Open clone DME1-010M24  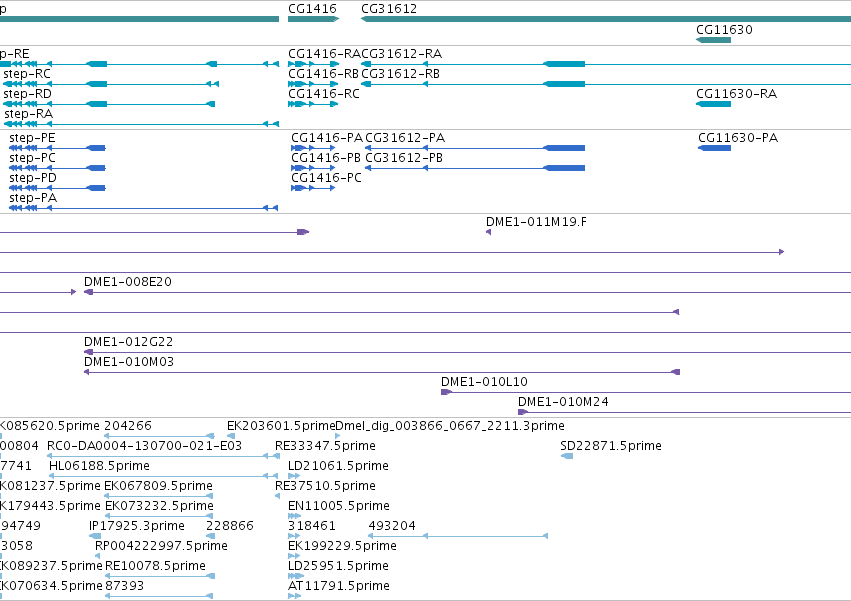(x=563, y=402)
